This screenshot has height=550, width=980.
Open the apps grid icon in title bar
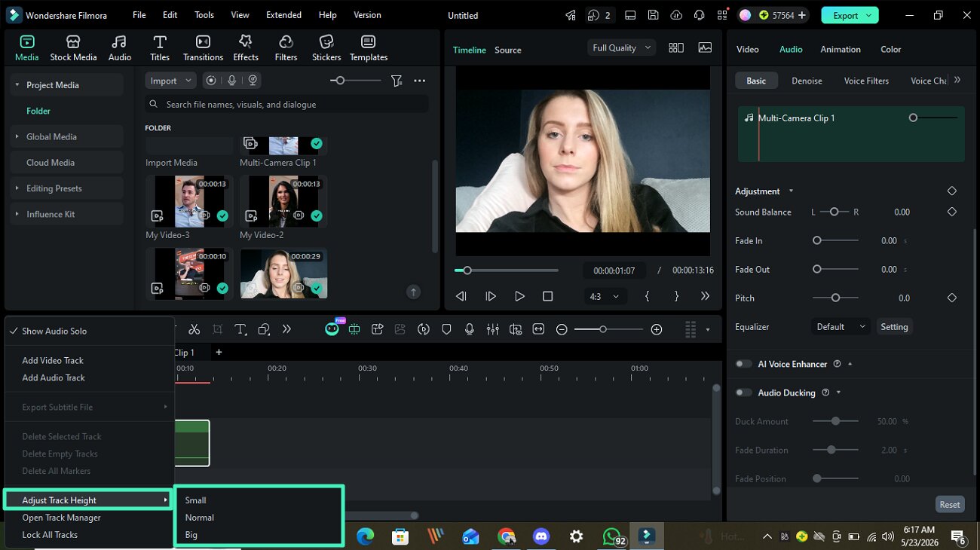click(x=723, y=15)
